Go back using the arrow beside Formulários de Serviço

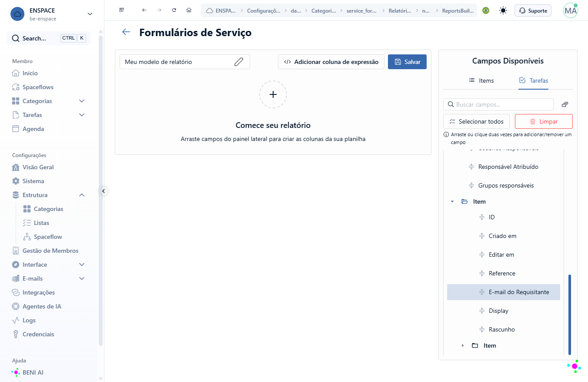click(x=126, y=32)
